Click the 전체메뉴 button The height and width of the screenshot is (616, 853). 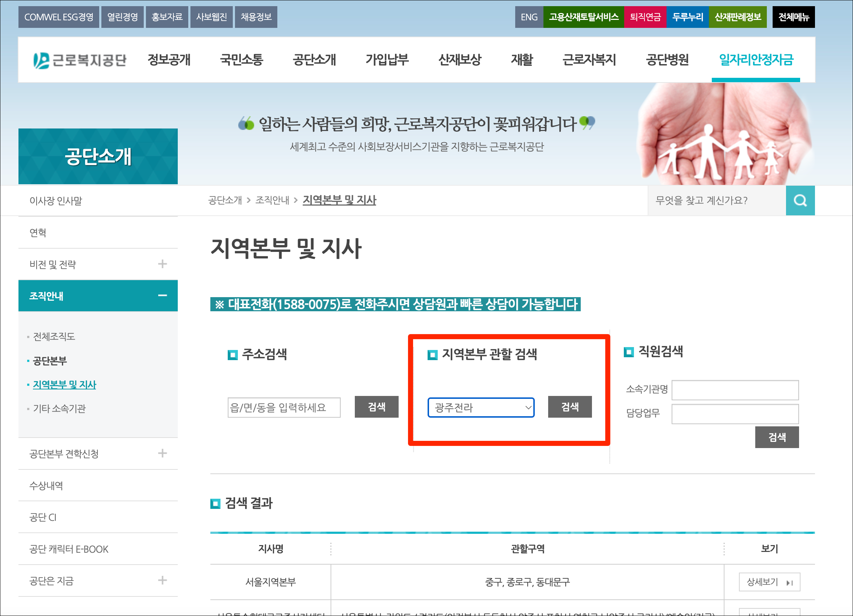[793, 17]
